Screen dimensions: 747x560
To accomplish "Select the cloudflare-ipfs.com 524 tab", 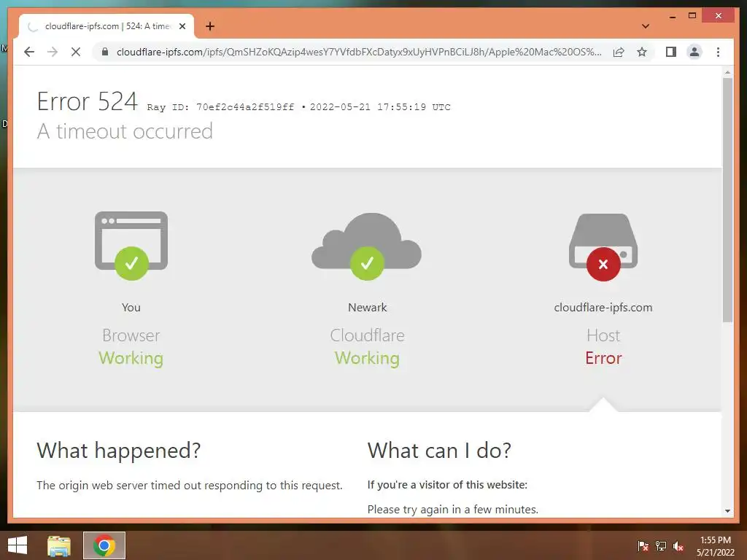I will tap(107, 26).
